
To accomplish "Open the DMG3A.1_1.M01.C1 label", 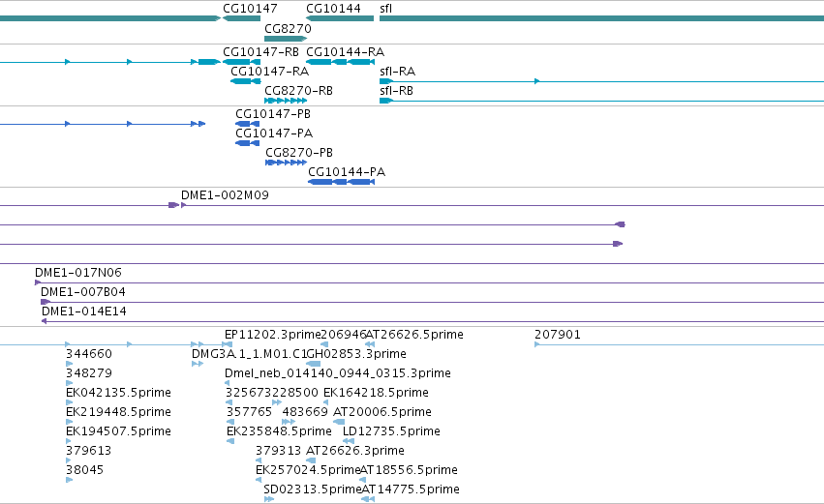I will (x=249, y=353).
